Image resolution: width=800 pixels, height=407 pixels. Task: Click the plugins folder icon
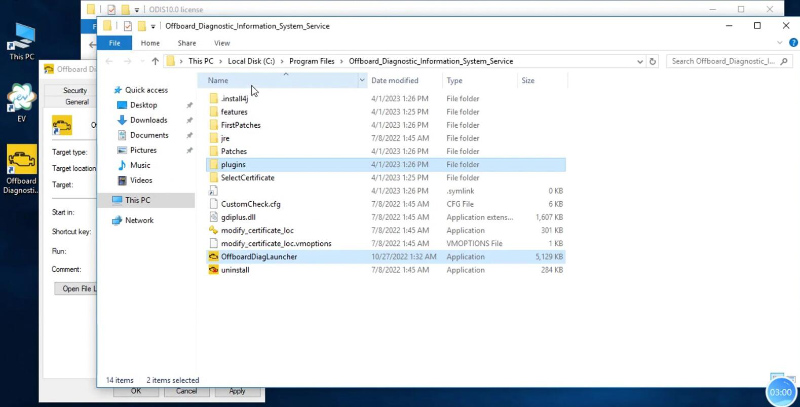(x=214, y=165)
